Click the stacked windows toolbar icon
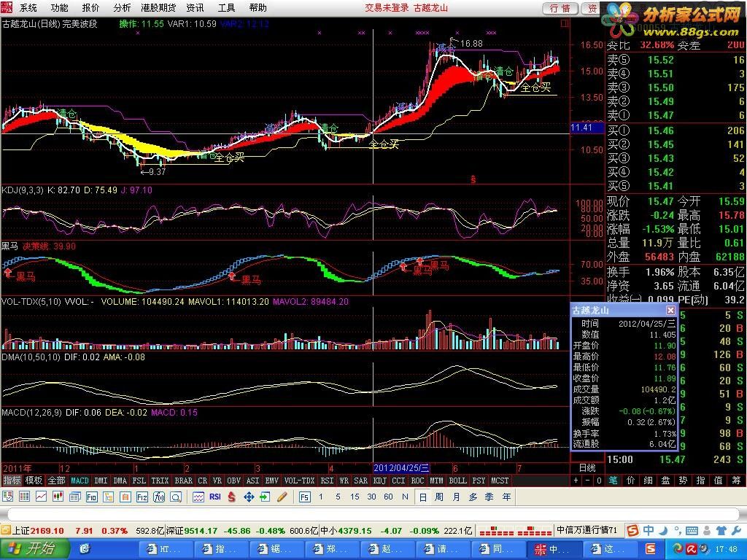The height and width of the screenshot is (560, 747). 75,497
